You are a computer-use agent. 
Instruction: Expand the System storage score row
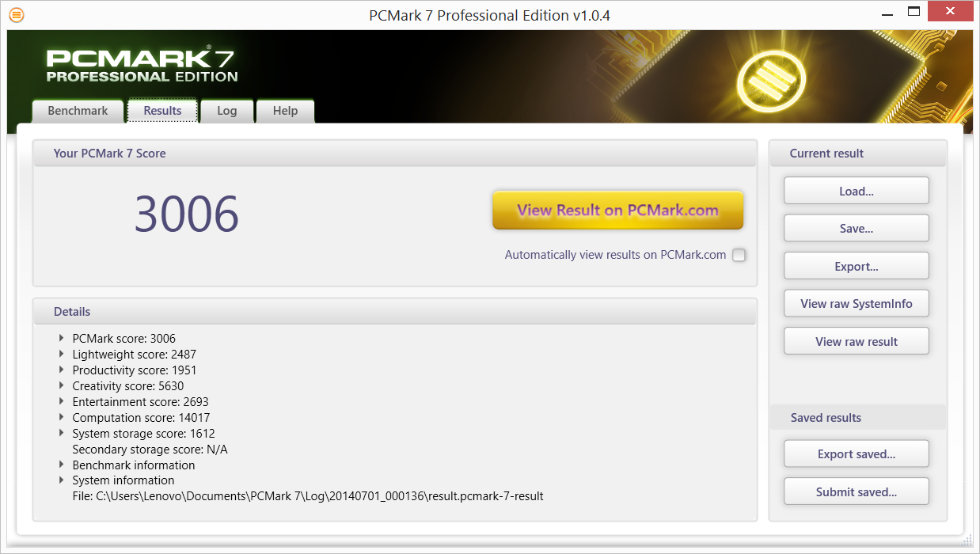point(62,433)
